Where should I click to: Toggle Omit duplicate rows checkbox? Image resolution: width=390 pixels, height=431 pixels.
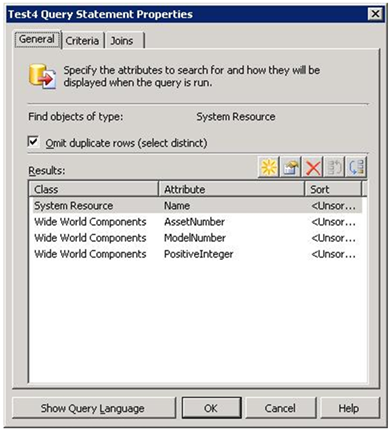point(33,142)
